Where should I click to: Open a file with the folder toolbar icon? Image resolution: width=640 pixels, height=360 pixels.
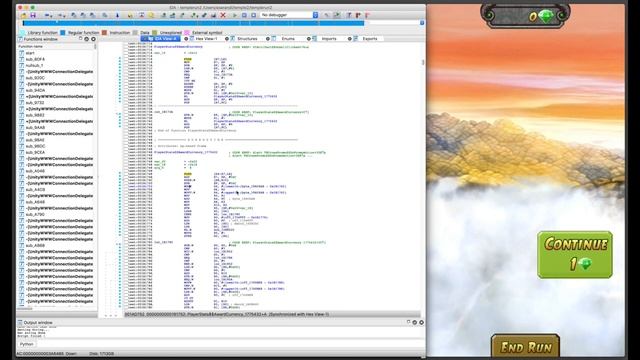click(x=24, y=15)
